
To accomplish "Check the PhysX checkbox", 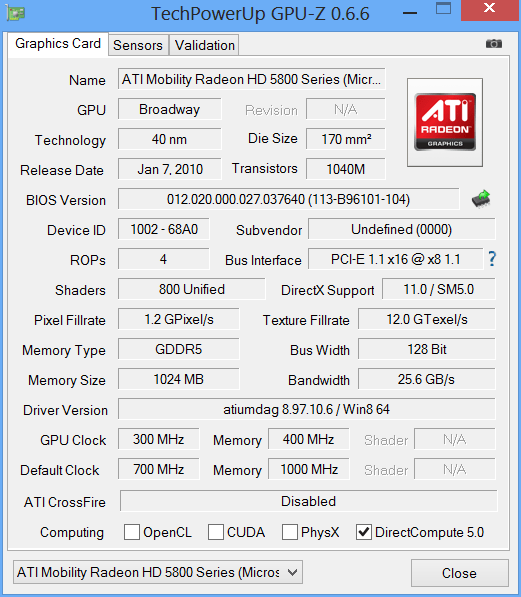I will (290, 532).
